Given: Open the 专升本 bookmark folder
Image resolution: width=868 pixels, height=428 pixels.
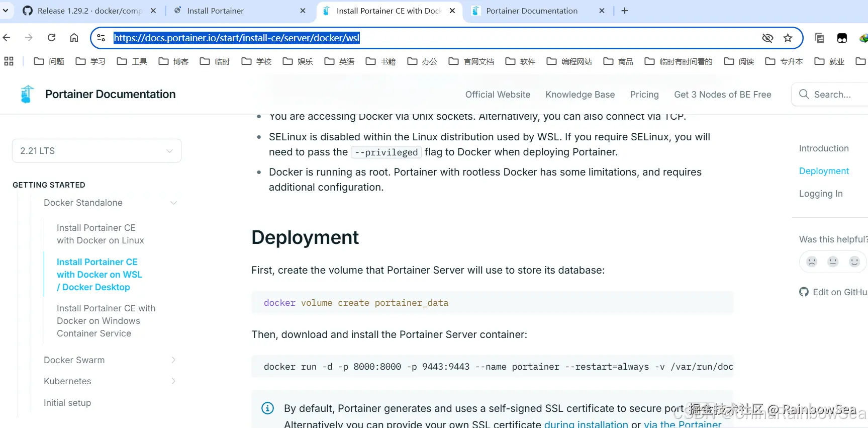Looking at the screenshot, I should click(x=784, y=61).
